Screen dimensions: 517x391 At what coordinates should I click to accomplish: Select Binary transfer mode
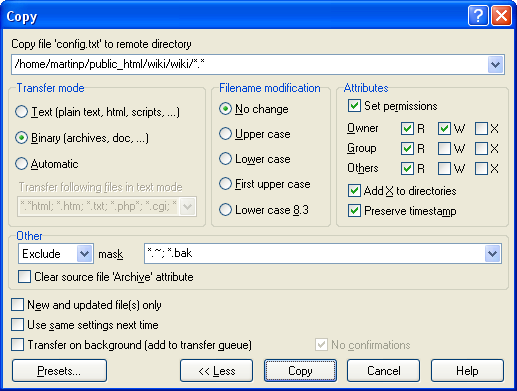click(21, 138)
